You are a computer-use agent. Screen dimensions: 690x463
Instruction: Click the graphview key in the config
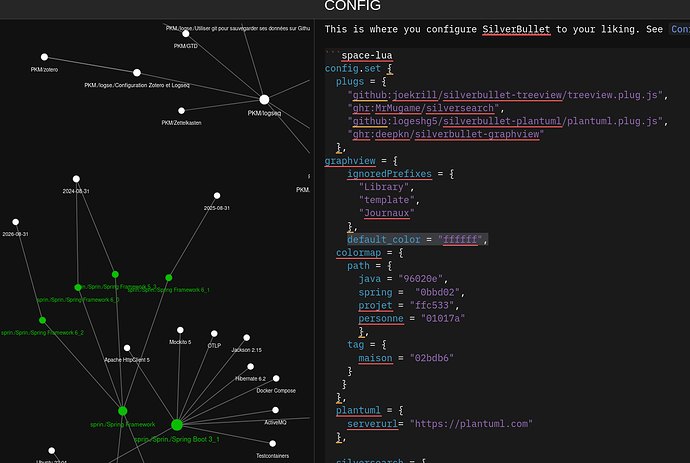350,161
